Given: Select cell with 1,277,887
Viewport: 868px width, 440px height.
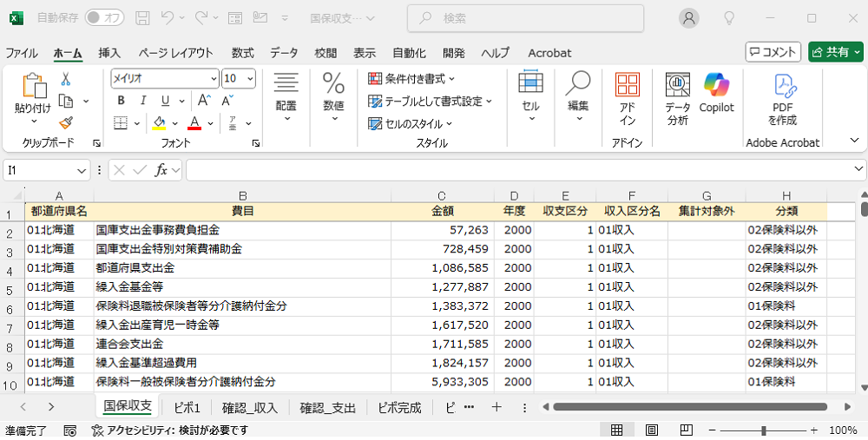Looking at the screenshot, I should click(443, 286).
